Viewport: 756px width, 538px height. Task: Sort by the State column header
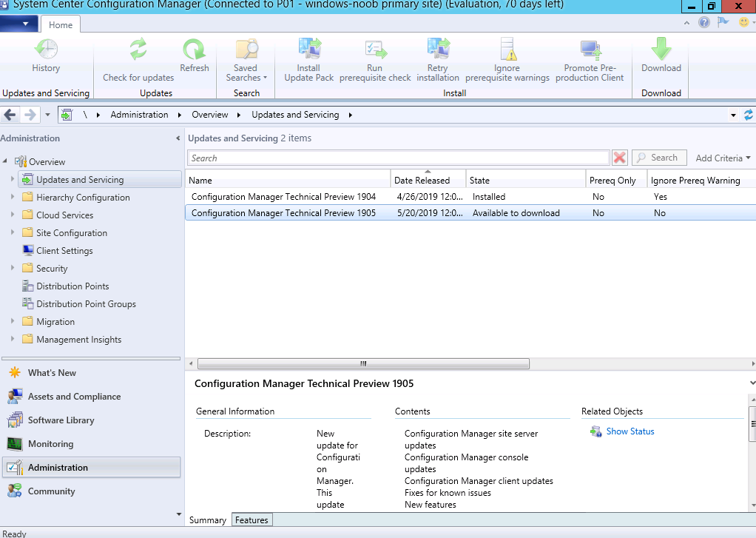coord(526,180)
